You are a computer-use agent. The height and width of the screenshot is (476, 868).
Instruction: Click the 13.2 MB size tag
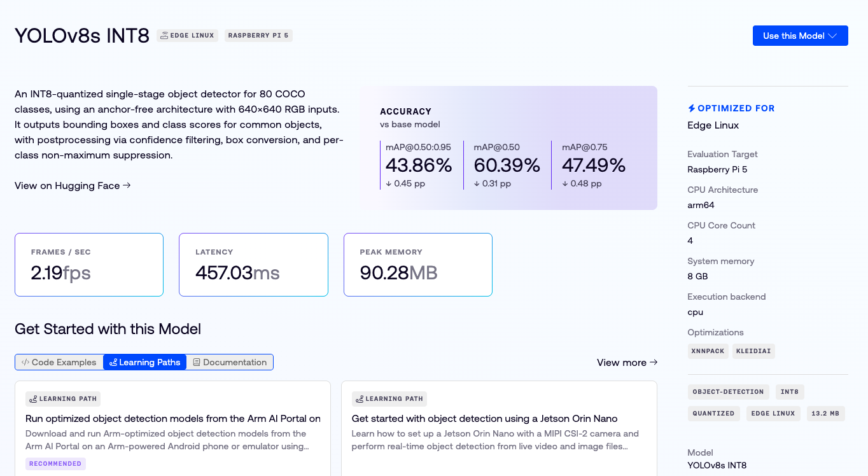825,414
